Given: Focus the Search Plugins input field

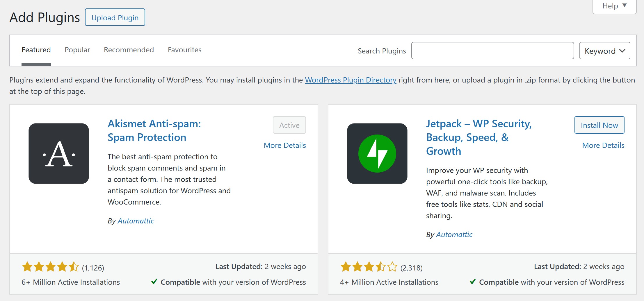Looking at the screenshot, I should [492, 51].
